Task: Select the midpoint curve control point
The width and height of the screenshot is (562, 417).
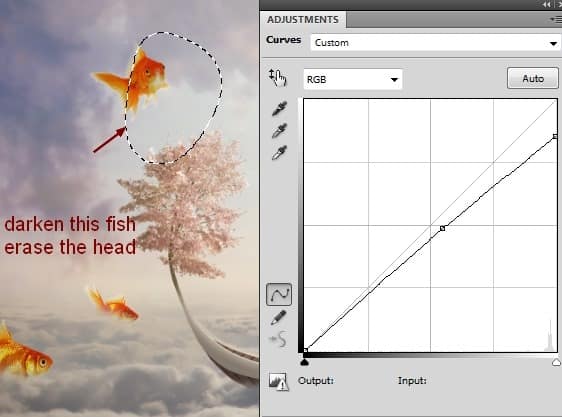Action: point(443,228)
